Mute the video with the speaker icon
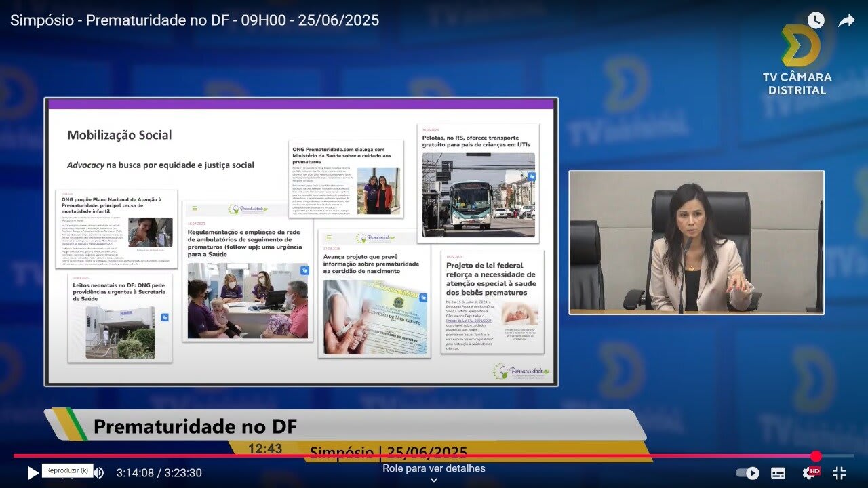The width and height of the screenshot is (868, 488). tap(99, 473)
